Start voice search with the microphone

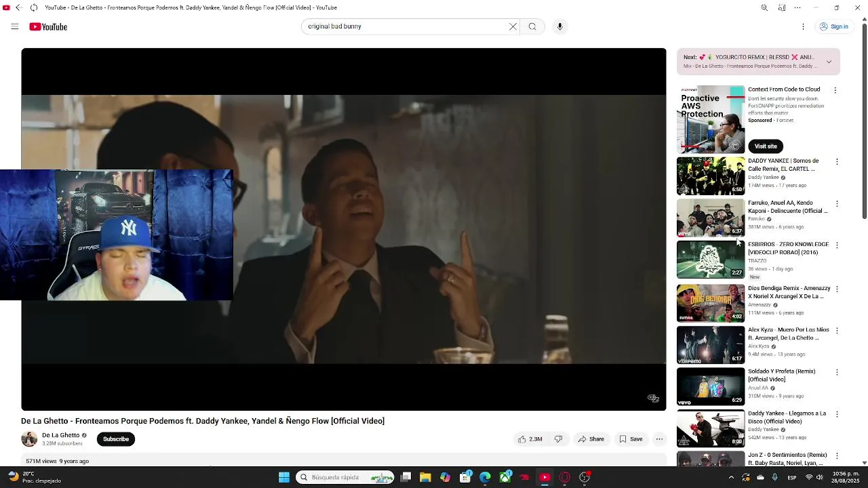[x=559, y=26]
